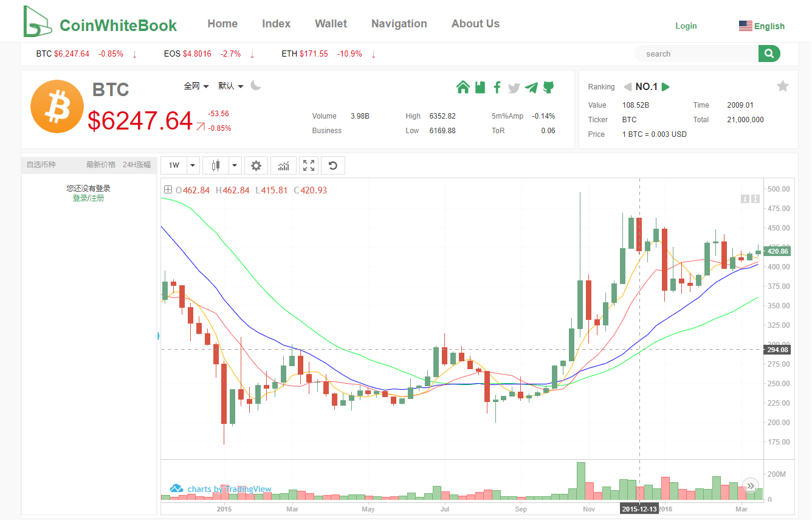812x520 pixels.
Task: Click the green search magnifier button
Action: click(x=769, y=54)
